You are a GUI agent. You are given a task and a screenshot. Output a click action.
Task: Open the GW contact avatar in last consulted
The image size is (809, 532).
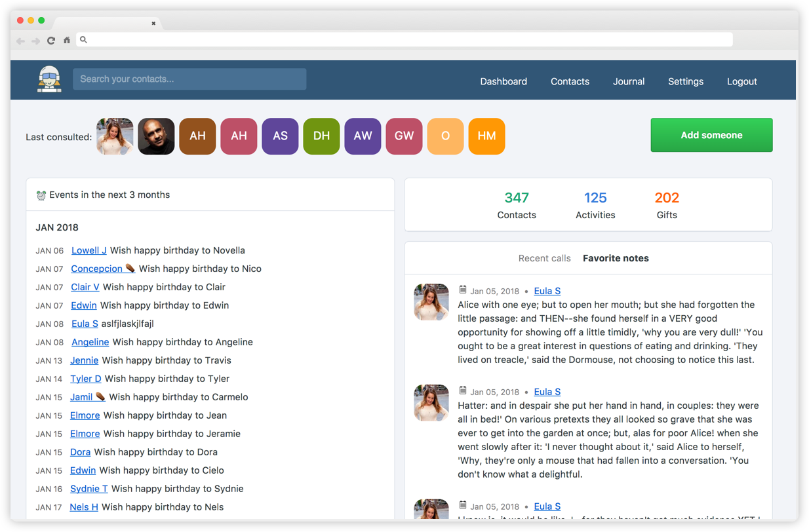tap(404, 136)
